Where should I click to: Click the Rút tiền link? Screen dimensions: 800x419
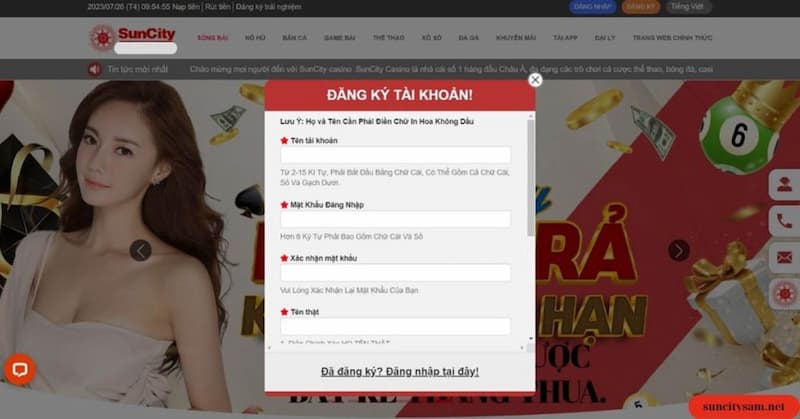coord(218,7)
